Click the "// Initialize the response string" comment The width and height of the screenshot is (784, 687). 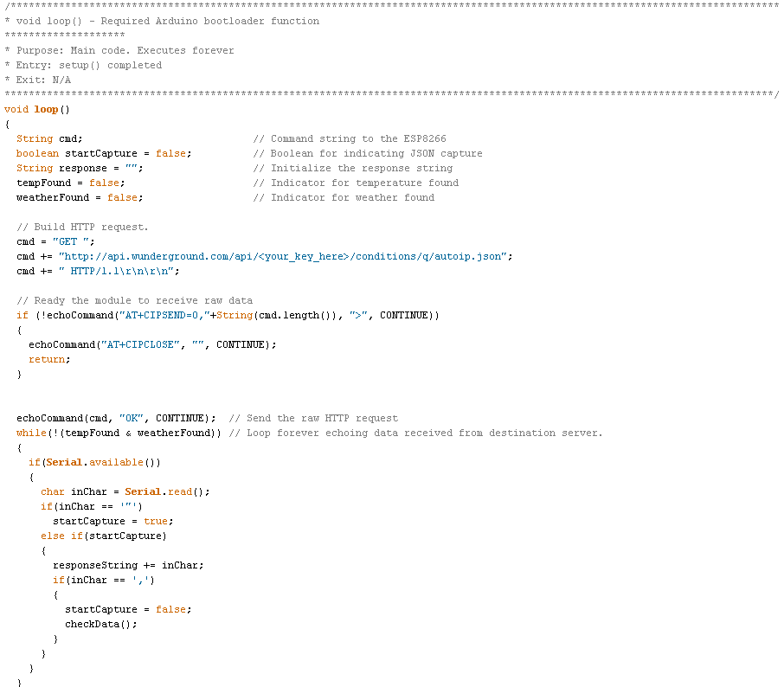coord(353,168)
